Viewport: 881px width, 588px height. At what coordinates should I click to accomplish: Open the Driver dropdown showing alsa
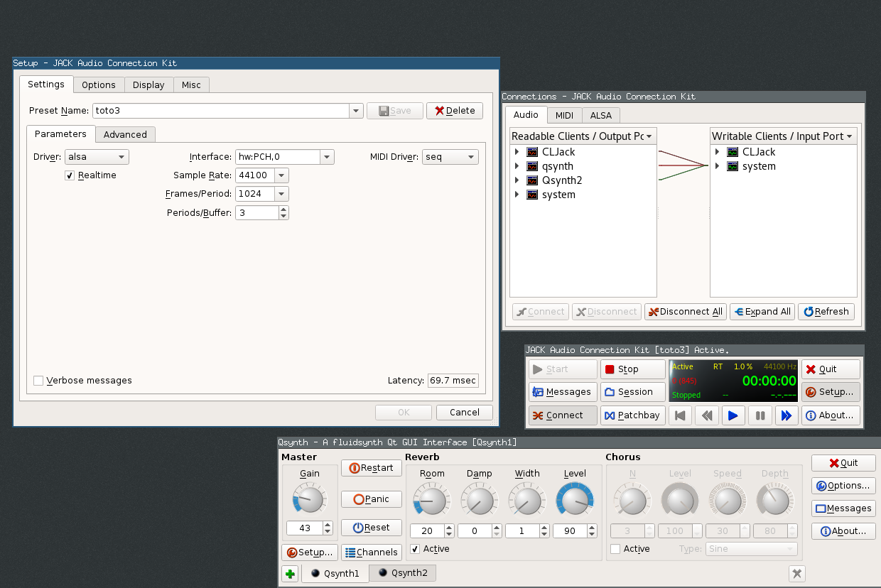click(x=97, y=157)
